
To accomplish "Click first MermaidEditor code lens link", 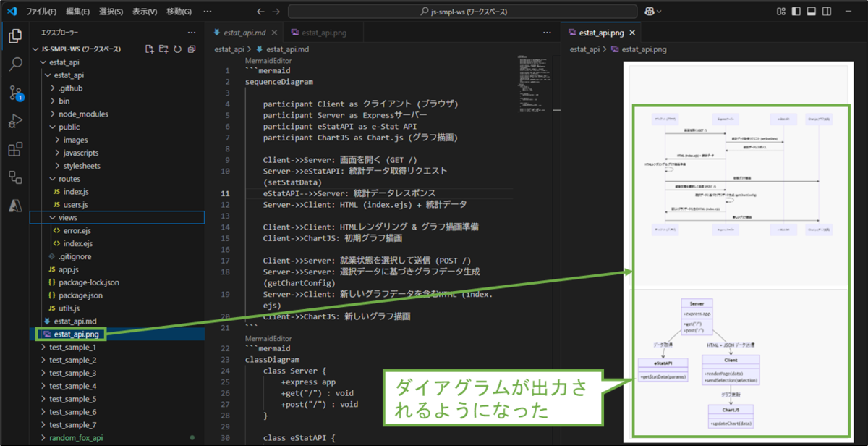I will click(x=268, y=62).
